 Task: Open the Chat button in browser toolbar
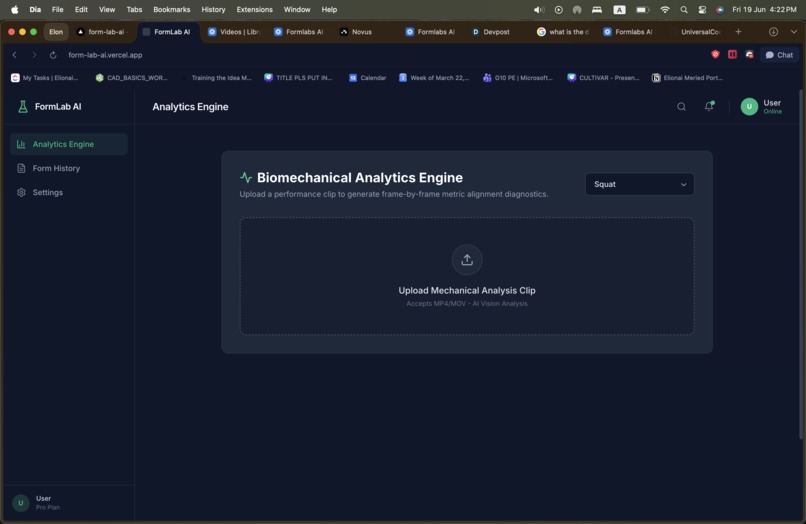pos(779,55)
